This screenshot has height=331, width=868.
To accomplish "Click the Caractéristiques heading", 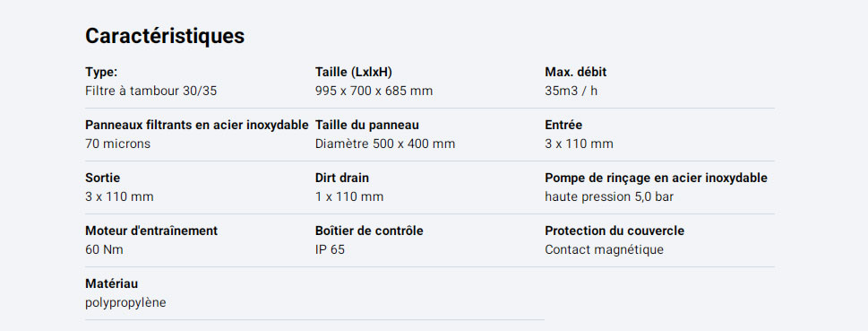I will pyautogui.click(x=165, y=36).
